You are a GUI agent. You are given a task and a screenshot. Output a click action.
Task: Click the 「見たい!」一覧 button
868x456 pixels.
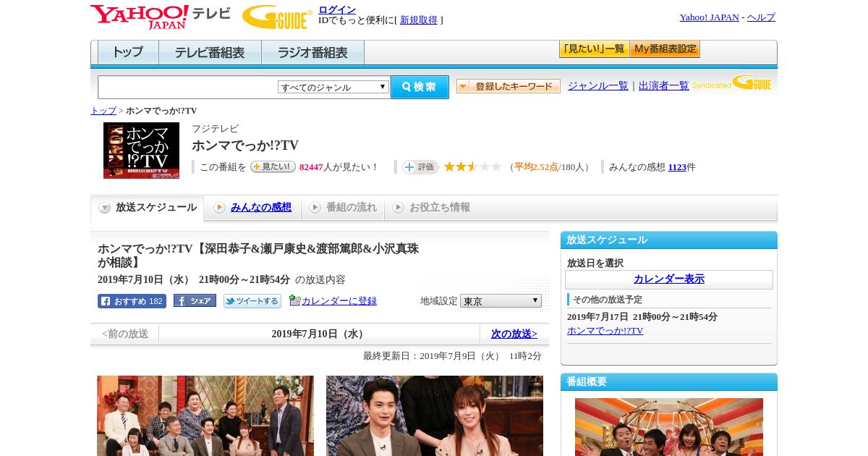(x=594, y=49)
